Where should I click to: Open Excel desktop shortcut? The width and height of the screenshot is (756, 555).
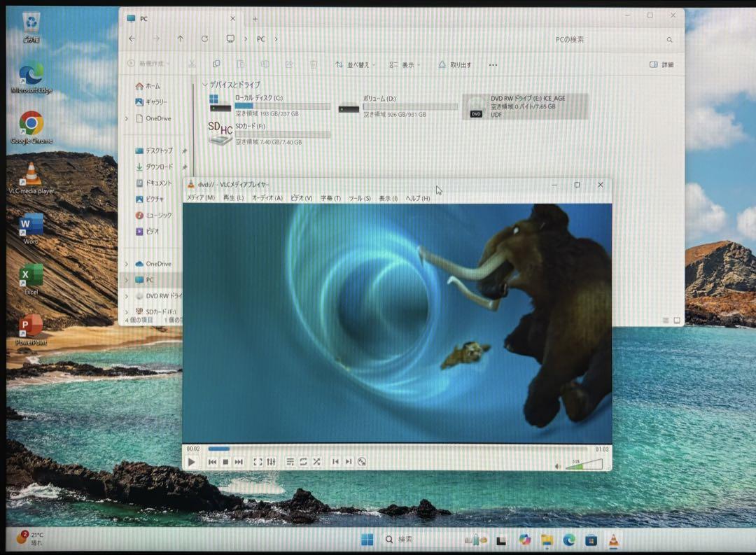pyautogui.click(x=31, y=279)
